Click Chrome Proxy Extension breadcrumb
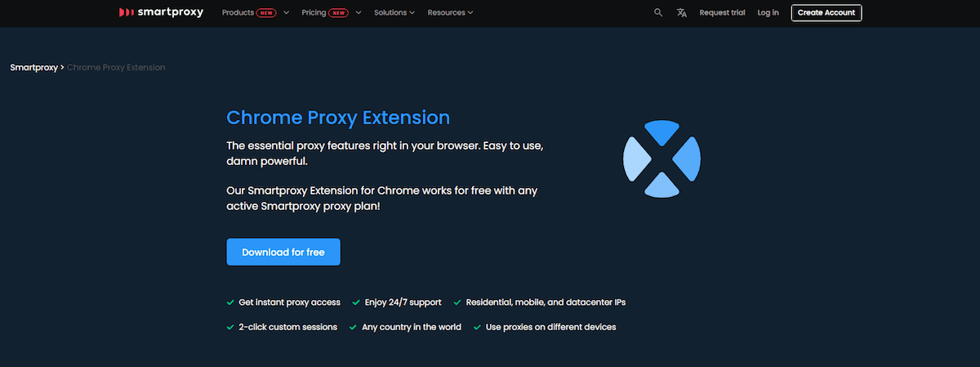Screen dimensions: 980x367 coord(116,67)
